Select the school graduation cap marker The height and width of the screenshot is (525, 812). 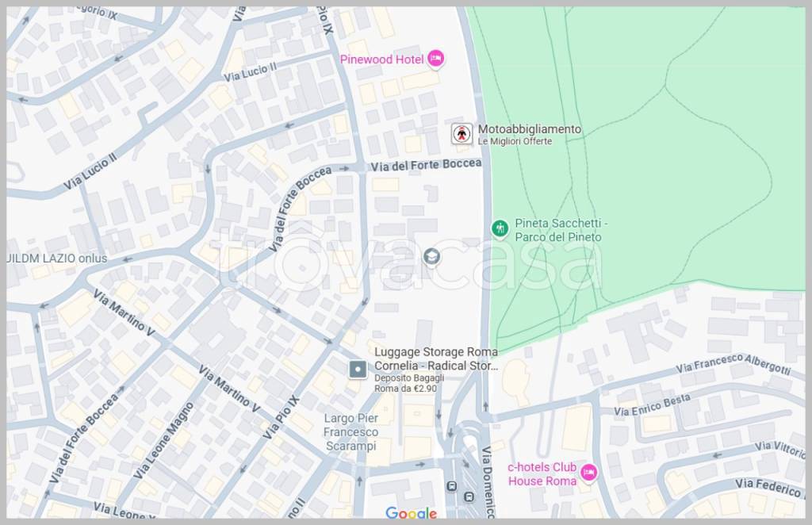pos(432,256)
